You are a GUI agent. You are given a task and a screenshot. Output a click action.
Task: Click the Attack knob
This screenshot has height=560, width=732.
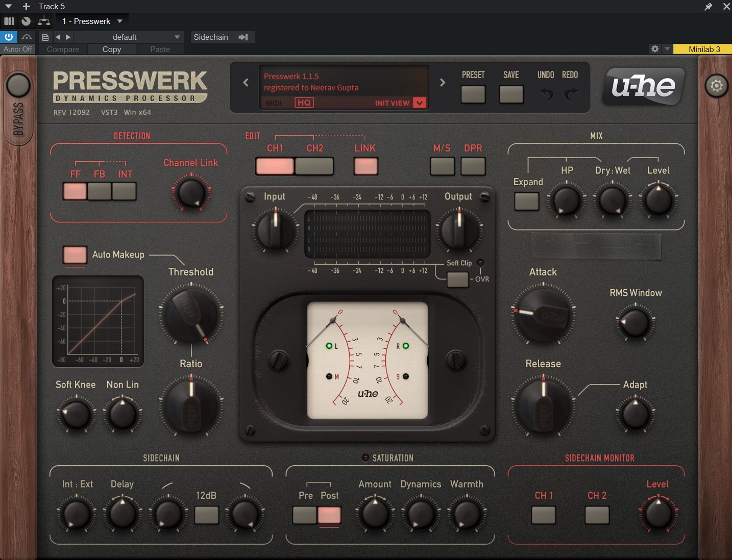point(543,315)
